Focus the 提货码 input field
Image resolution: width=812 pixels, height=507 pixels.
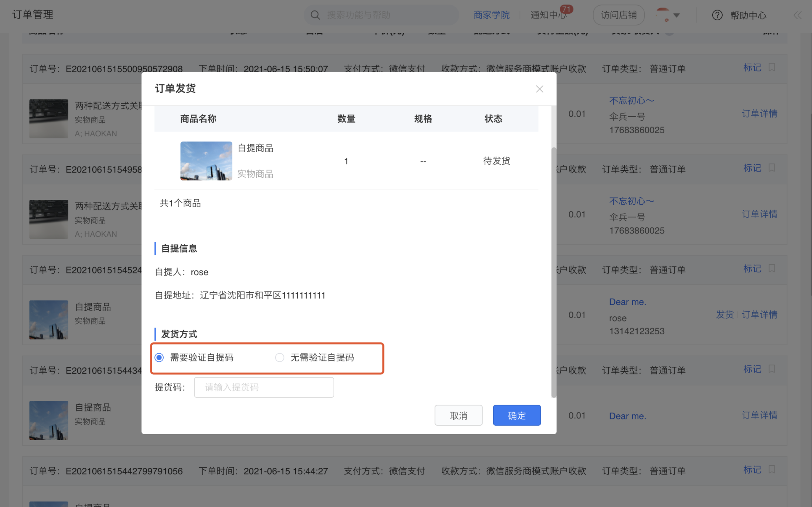tap(264, 387)
